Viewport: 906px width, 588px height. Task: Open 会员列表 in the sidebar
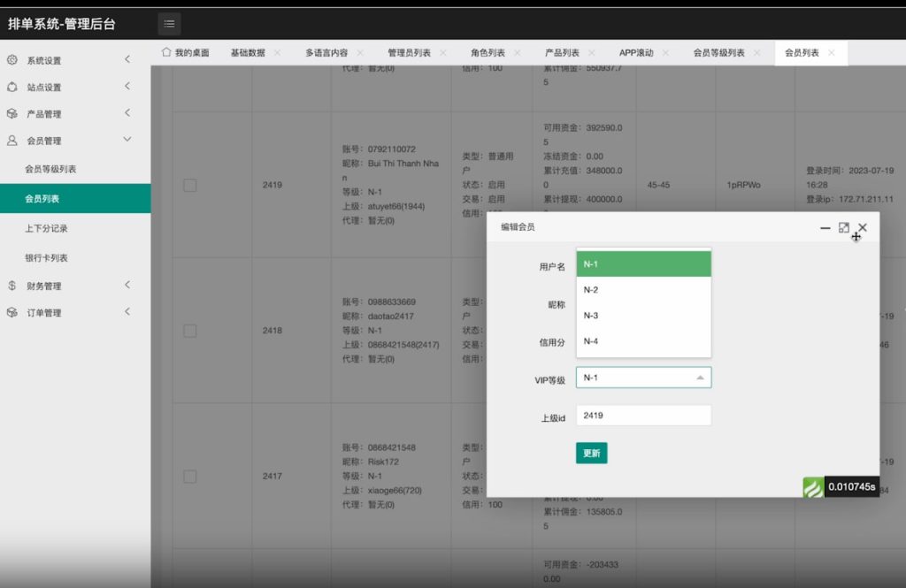(x=75, y=199)
